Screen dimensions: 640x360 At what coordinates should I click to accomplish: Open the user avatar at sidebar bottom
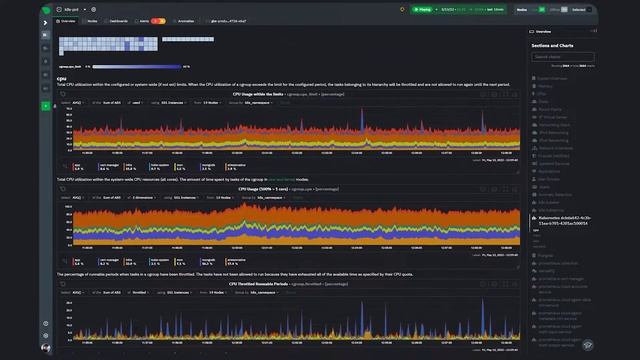46,348
